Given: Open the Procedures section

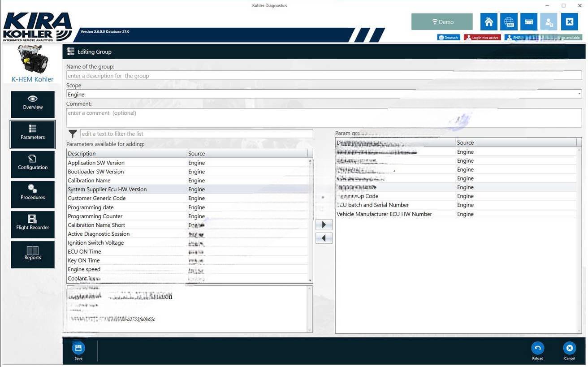Looking at the screenshot, I should tap(33, 194).
